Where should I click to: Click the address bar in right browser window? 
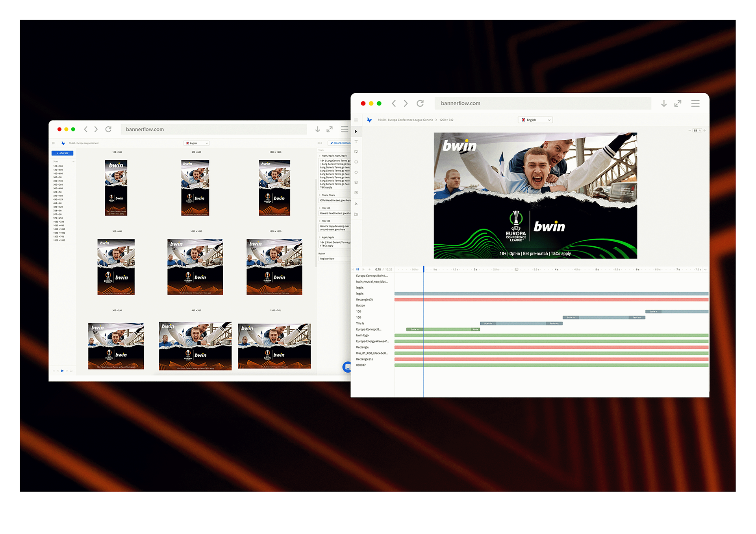click(x=543, y=103)
